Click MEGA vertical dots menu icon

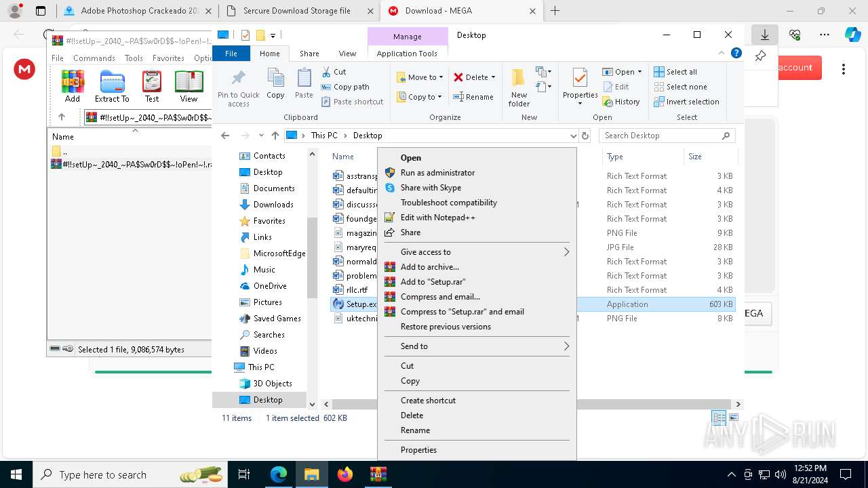844,68
